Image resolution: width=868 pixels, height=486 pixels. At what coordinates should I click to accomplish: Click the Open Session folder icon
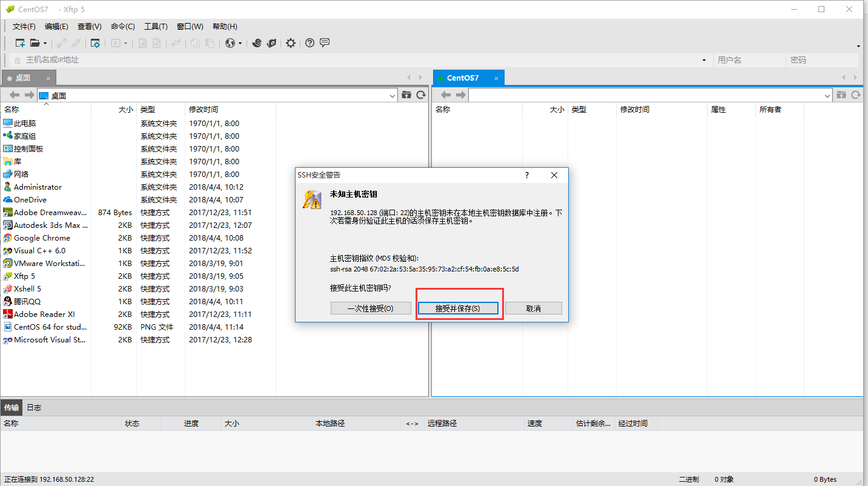[x=35, y=43]
